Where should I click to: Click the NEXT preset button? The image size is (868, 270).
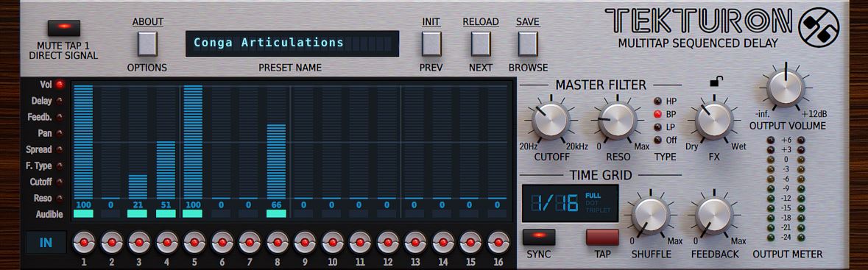(x=481, y=43)
